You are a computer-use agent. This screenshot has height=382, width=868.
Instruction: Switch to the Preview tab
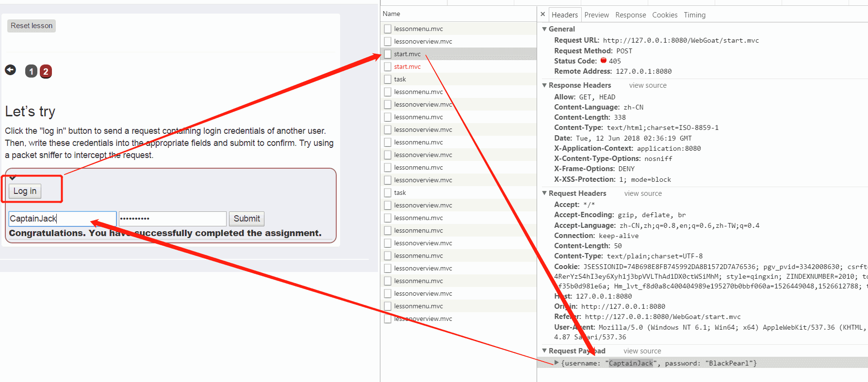[x=596, y=15]
